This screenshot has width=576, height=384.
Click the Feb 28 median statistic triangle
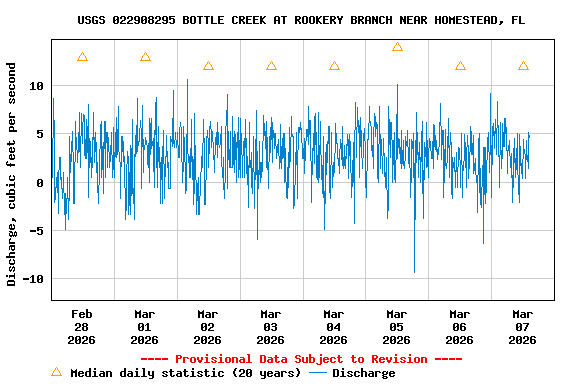point(82,57)
